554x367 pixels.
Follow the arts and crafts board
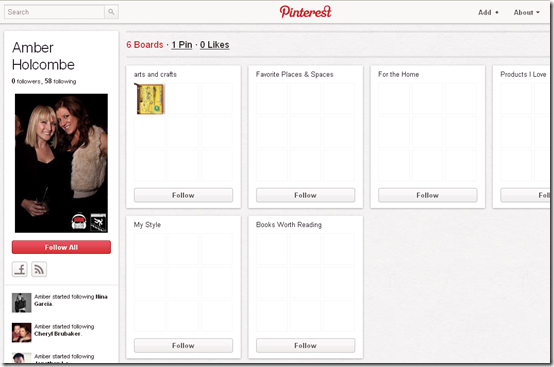(183, 195)
